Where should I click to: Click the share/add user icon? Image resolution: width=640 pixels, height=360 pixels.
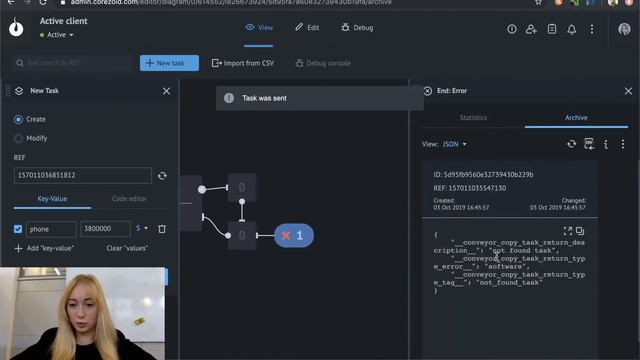[531, 29]
